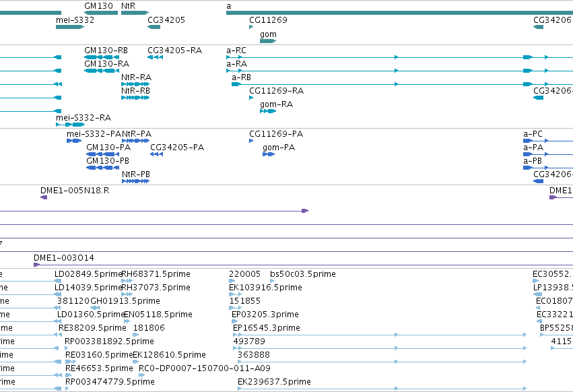Click the CG34205-PA protein label
Viewport: 573px width, 392px height.
click(x=177, y=148)
